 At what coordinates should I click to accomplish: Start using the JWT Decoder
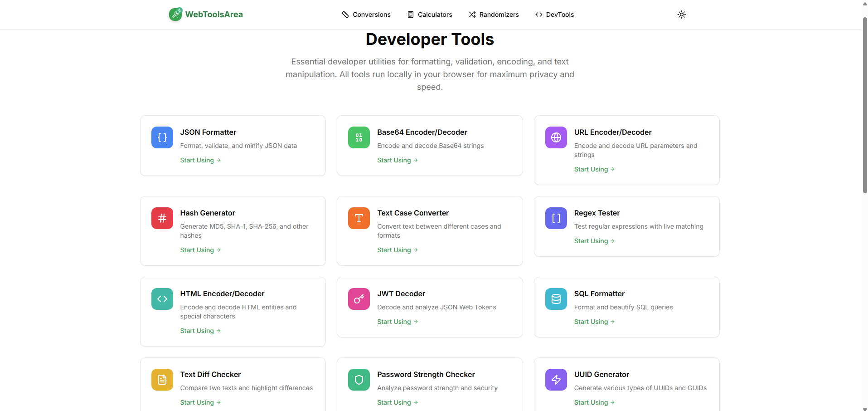click(x=398, y=322)
